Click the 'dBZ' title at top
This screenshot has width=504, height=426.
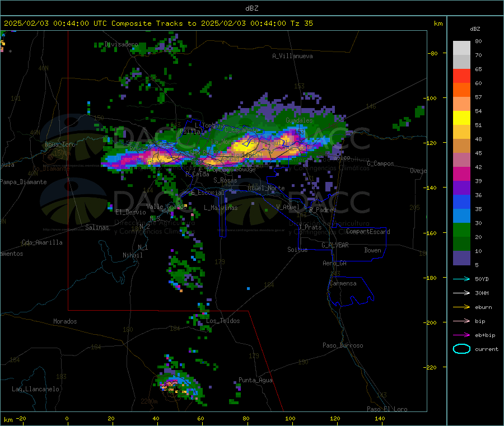pyautogui.click(x=251, y=8)
